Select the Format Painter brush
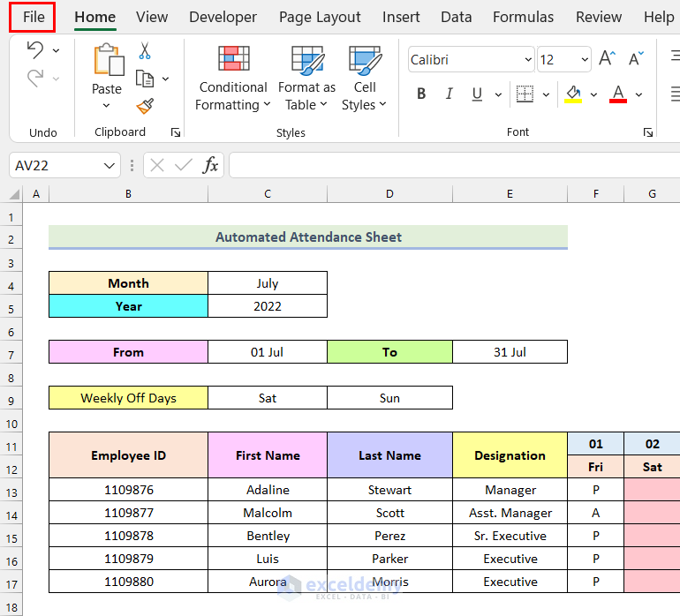Viewport: 680px width, 616px height. (x=145, y=106)
